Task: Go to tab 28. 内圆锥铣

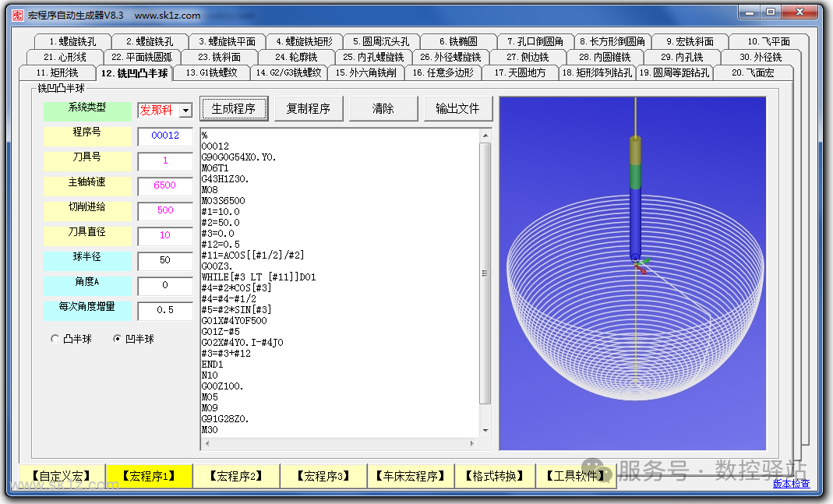Action: [605, 57]
